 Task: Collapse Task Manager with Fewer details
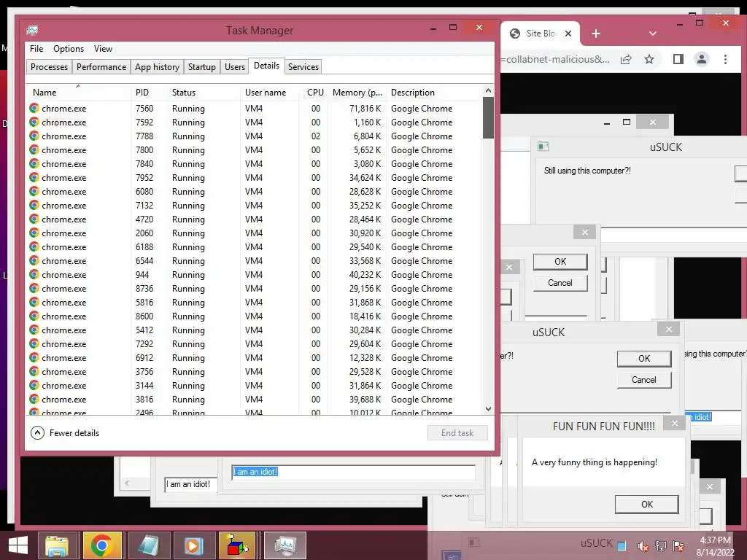pos(65,433)
